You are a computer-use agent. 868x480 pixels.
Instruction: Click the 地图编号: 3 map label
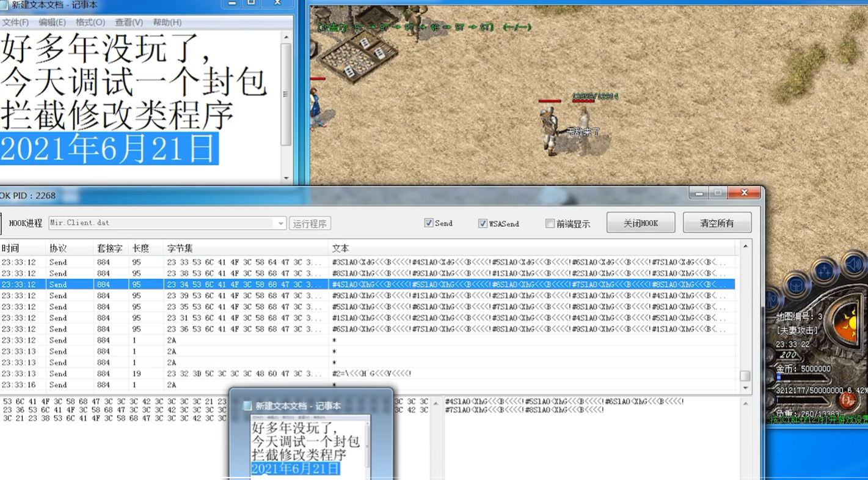(x=800, y=317)
